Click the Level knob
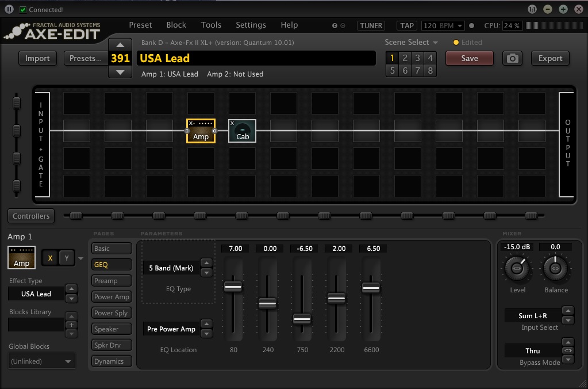The height and width of the screenshot is (389, 588). [x=517, y=269]
